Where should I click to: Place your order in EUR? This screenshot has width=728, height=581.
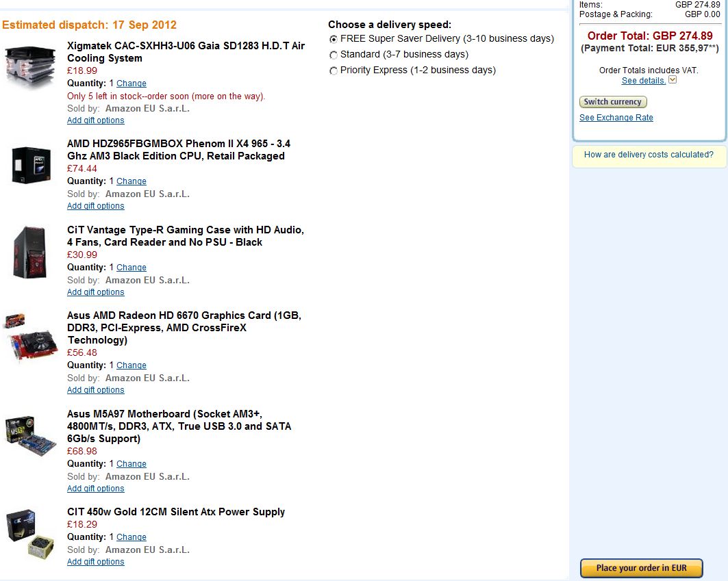pos(641,568)
